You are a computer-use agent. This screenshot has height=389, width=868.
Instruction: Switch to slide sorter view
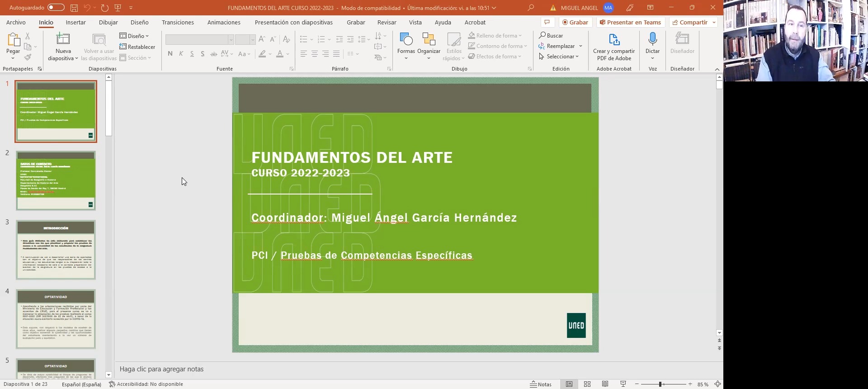pos(587,384)
